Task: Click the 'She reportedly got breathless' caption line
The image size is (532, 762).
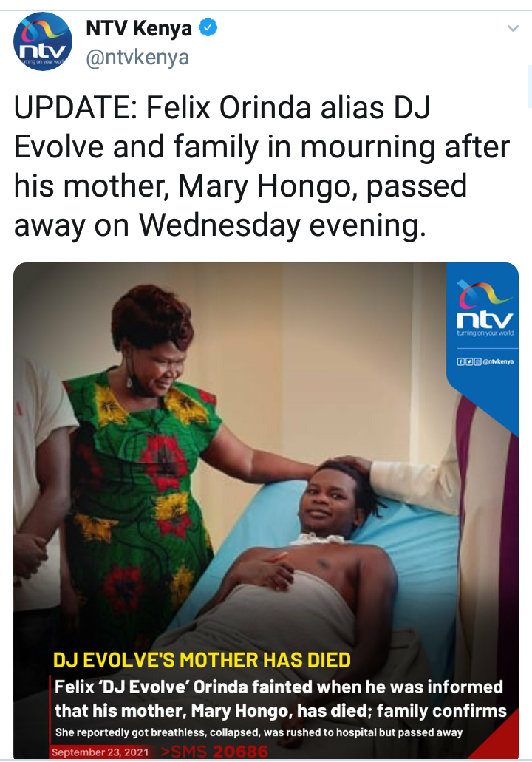Action: (259, 732)
